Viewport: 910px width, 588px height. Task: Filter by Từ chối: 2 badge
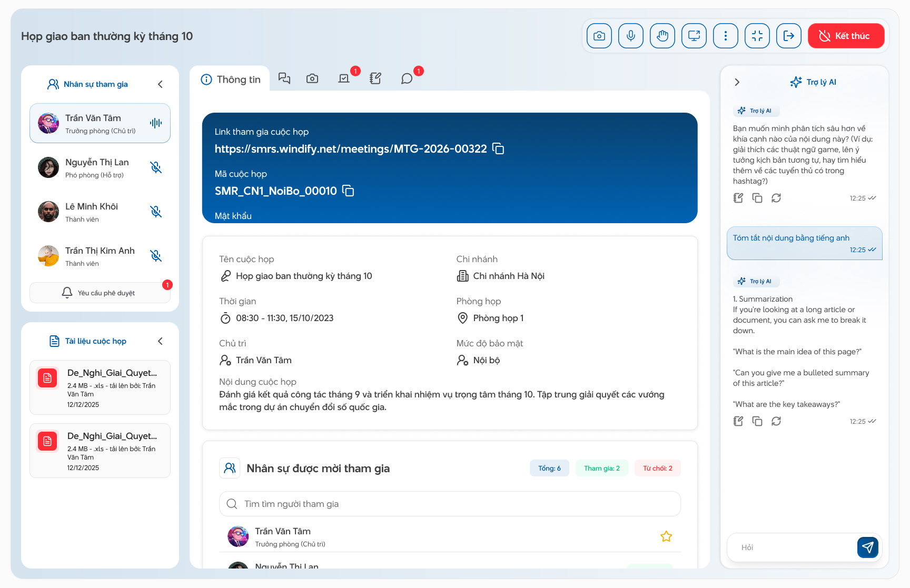coord(658,468)
